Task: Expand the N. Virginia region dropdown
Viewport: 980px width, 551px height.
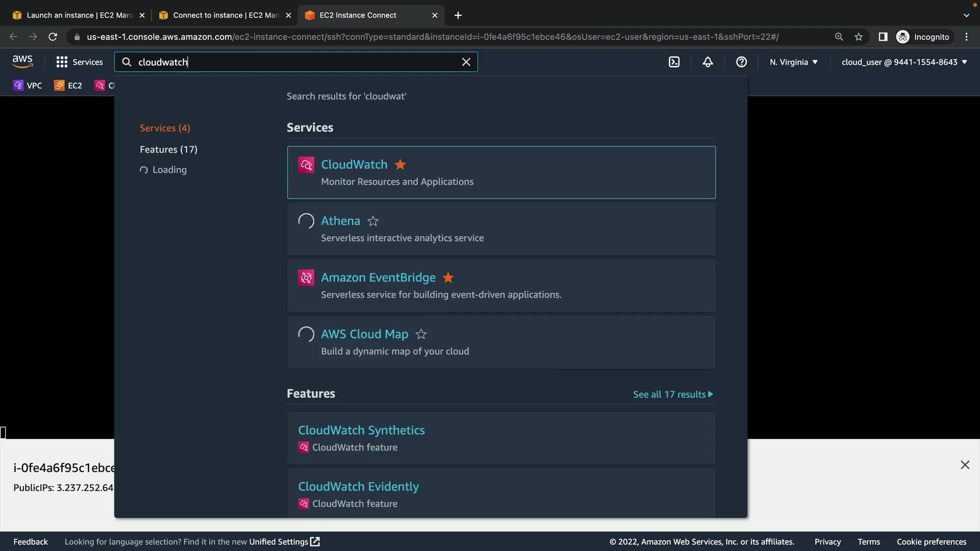Action: tap(794, 62)
